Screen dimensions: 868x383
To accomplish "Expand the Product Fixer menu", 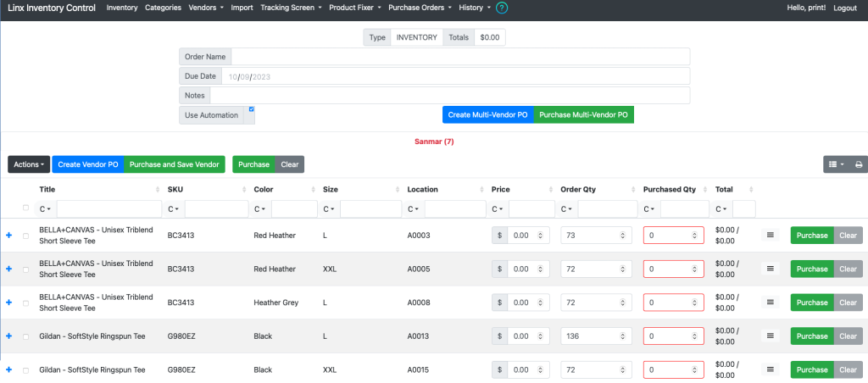I will click(355, 8).
